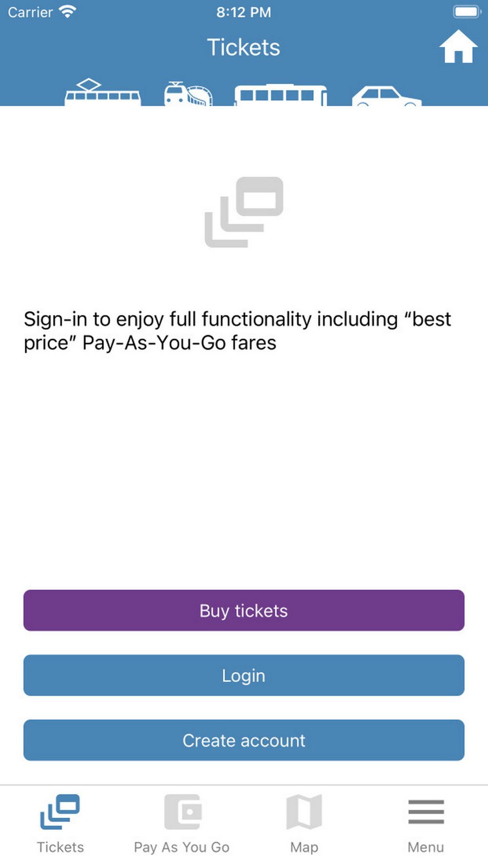Tap the home icon in header

click(458, 47)
